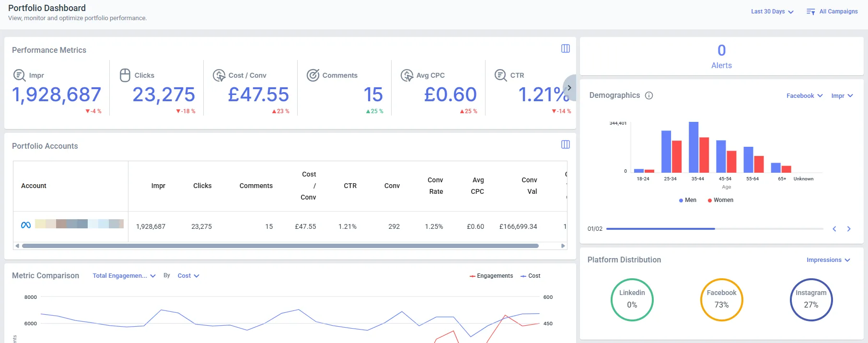Go to next demographics page arrow
Viewport: 868px width, 343px height.
tap(849, 229)
